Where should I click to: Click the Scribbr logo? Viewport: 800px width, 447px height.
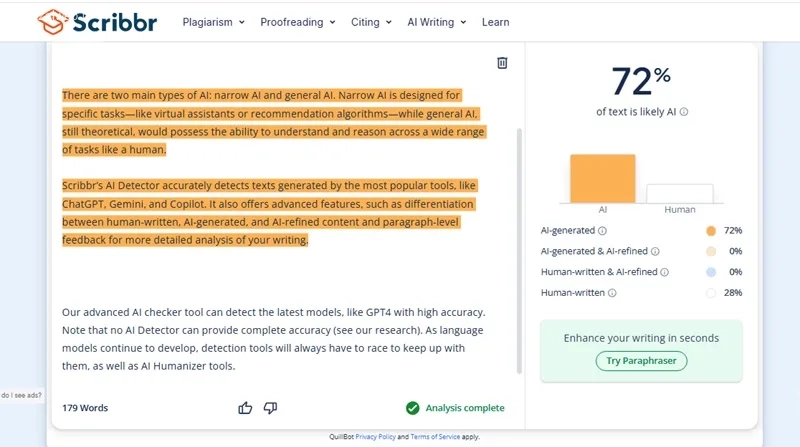tap(97, 21)
